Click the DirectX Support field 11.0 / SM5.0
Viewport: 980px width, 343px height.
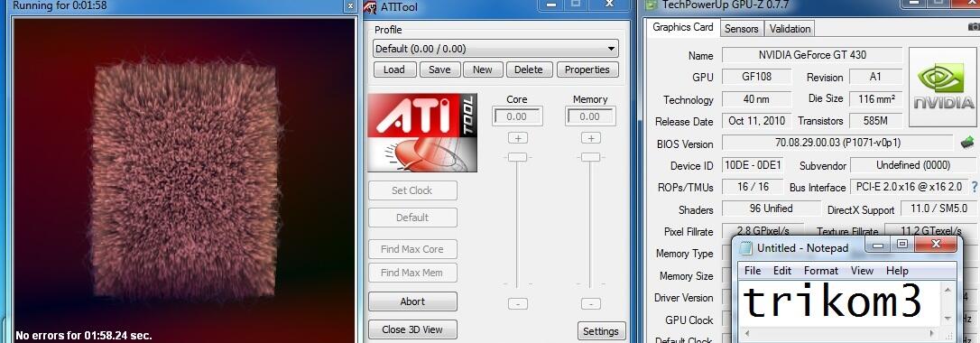(x=938, y=209)
